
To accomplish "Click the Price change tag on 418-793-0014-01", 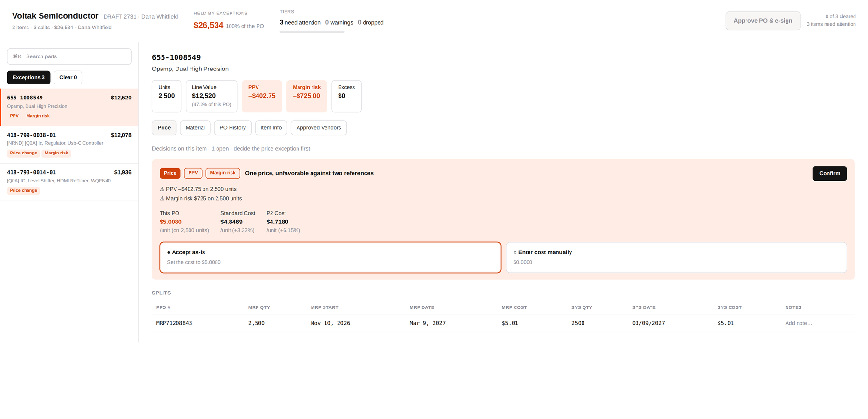I will point(23,191).
